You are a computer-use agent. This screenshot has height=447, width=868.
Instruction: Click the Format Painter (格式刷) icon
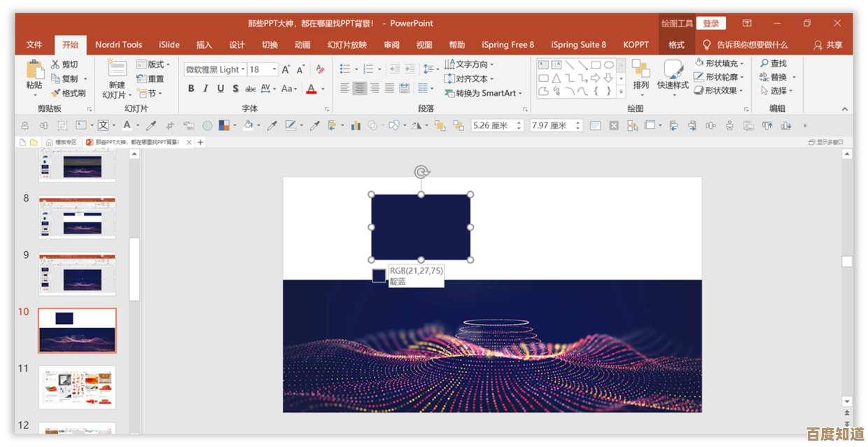[x=55, y=93]
